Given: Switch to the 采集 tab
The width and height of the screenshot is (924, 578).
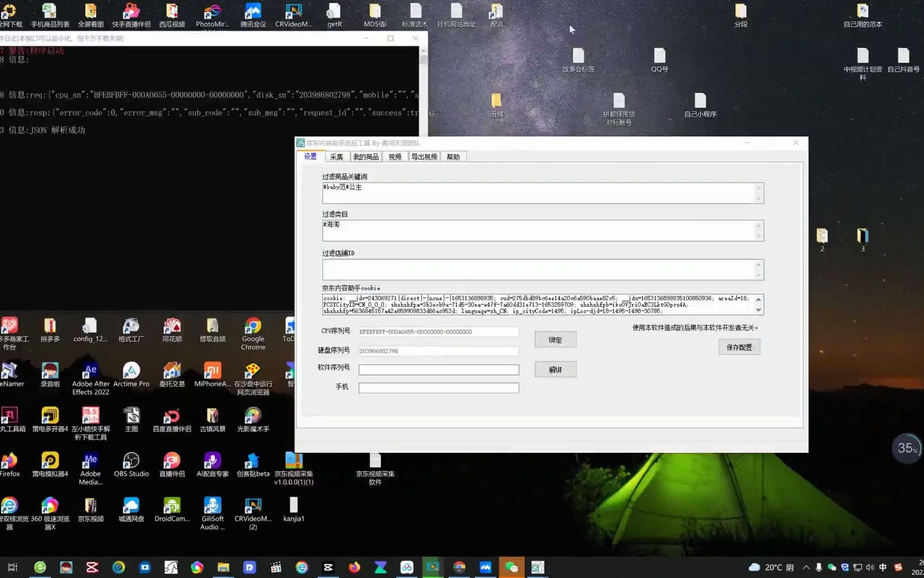Looking at the screenshot, I should 336,157.
